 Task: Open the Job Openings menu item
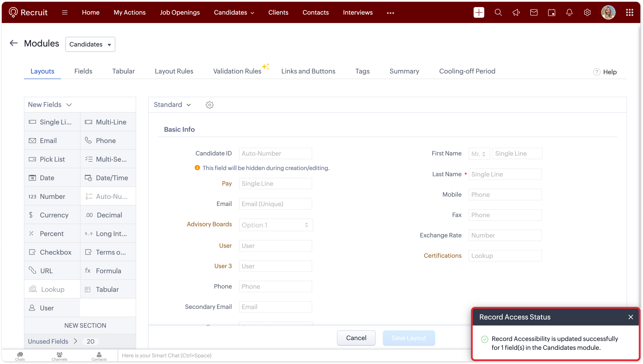179,13
